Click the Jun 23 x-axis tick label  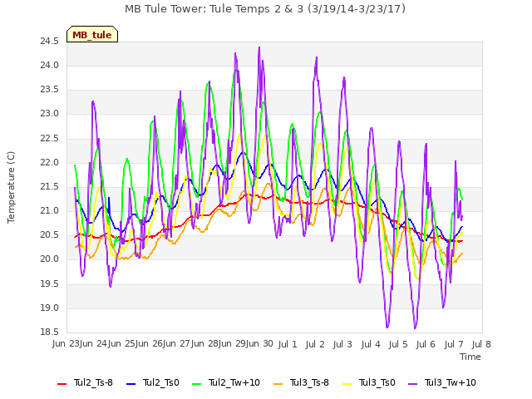click(x=66, y=344)
